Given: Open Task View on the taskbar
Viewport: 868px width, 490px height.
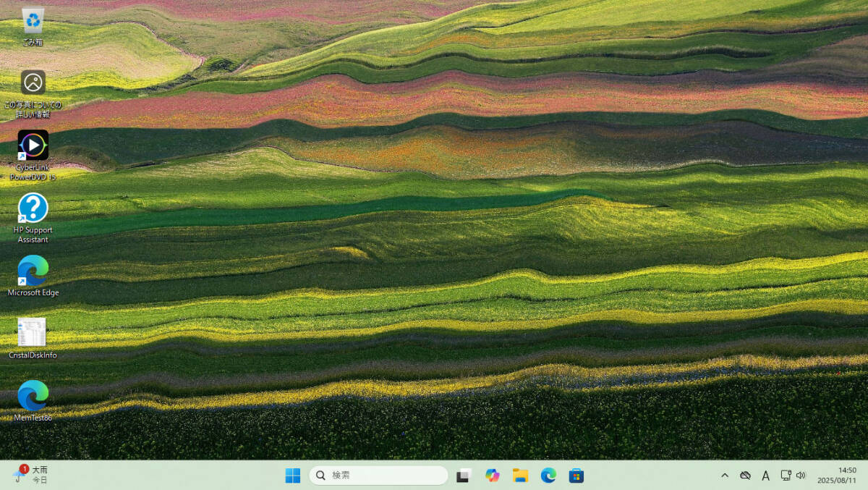Looking at the screenshot, I should [x=462, y=476].
